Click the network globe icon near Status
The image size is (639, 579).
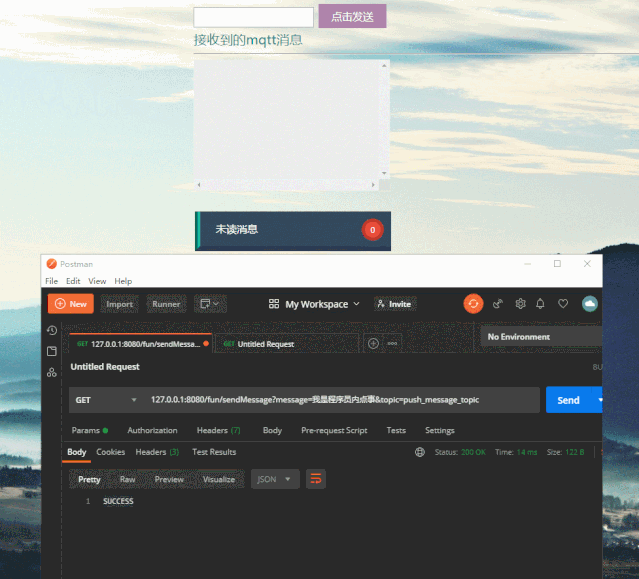pos(420,452)
